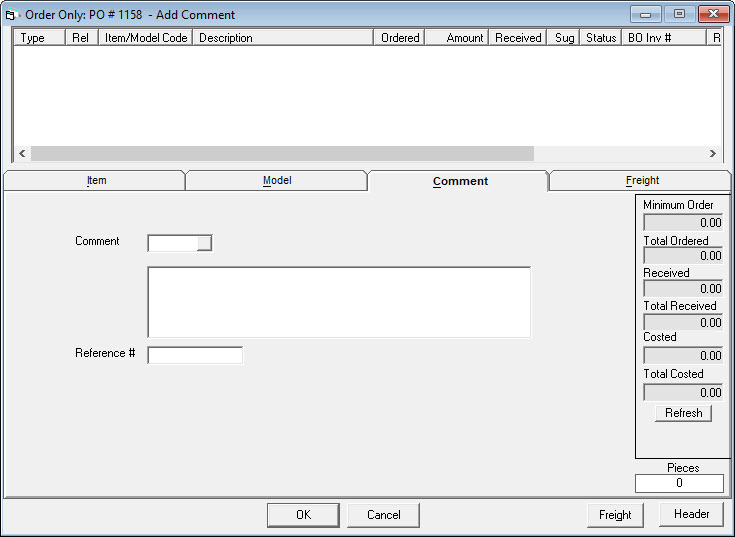Click the Sug column header
Screen dimensions: 735x537
(x=563, y=38)
